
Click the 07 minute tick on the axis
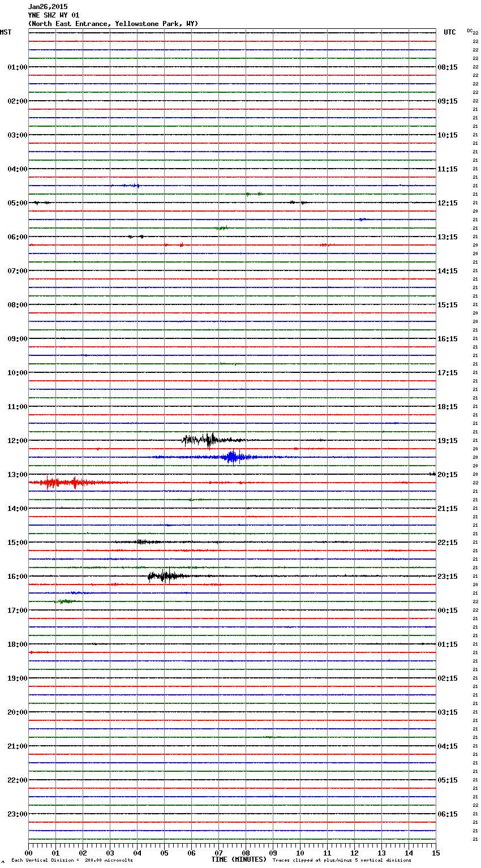218,853
